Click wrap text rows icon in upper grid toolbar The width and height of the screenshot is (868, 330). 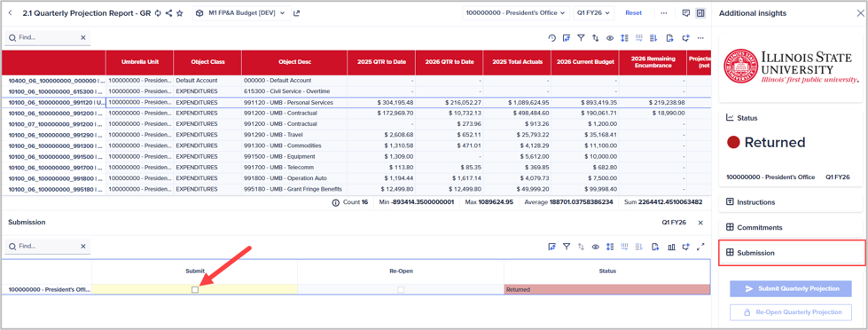(653, 37)
